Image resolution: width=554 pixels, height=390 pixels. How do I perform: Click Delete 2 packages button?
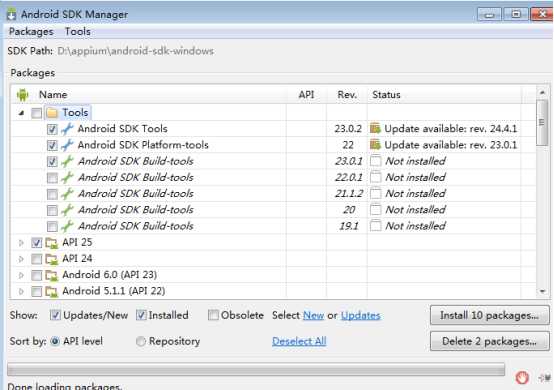click(x=489, y=341)
